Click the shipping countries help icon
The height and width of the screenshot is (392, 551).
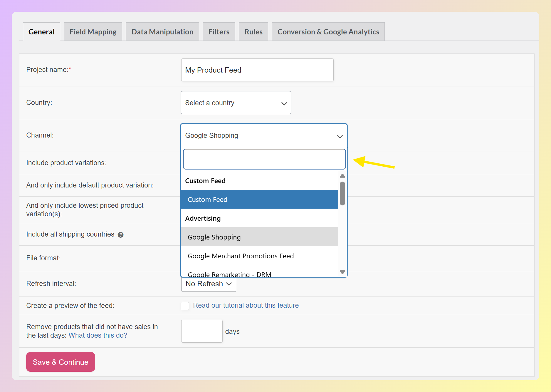click(120, 235)
